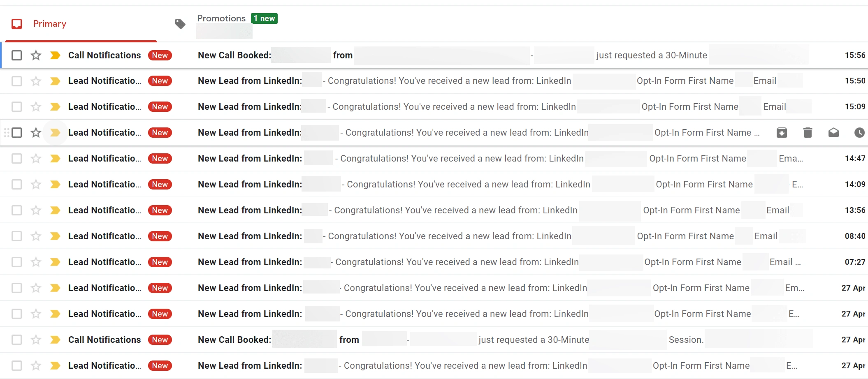The image size is (868, 379).
Task: Check the box for the 08:40 lead email
Action: 17,236
